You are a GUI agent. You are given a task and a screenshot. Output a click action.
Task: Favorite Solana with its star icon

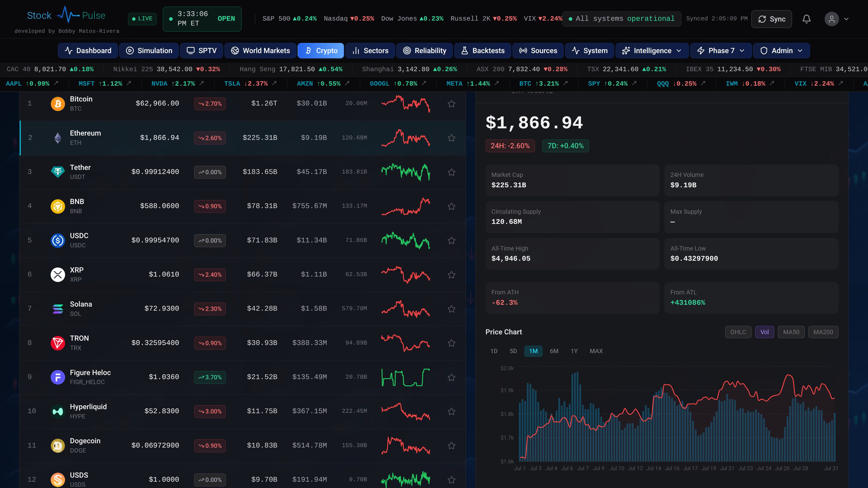tap(452, 309)
